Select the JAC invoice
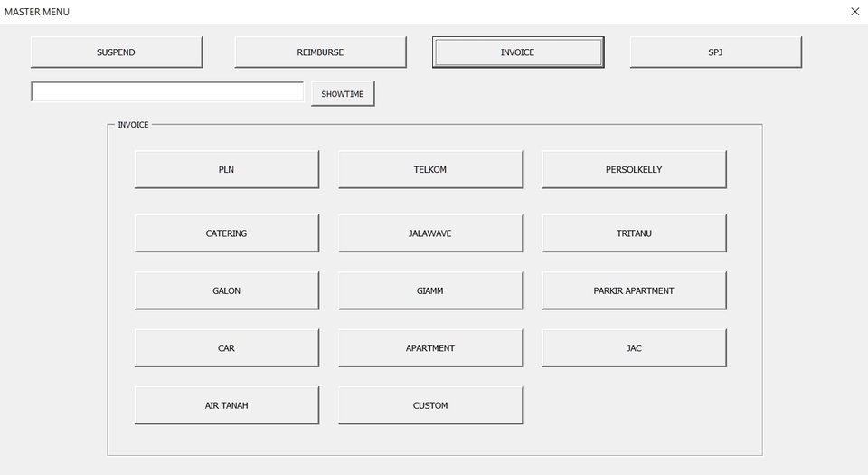Screen dimensions: 868x475 pyautogui.click(x=634, y=348)
